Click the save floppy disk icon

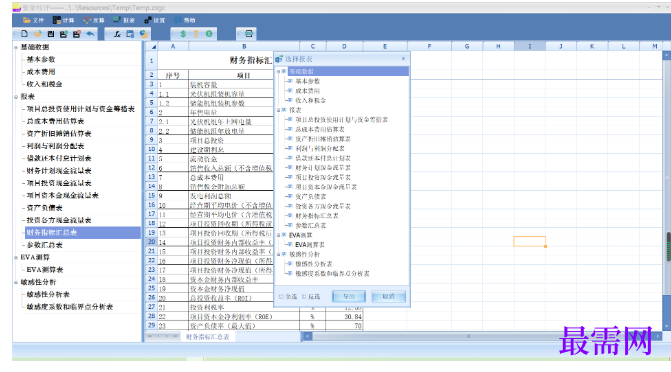[51, 34]
